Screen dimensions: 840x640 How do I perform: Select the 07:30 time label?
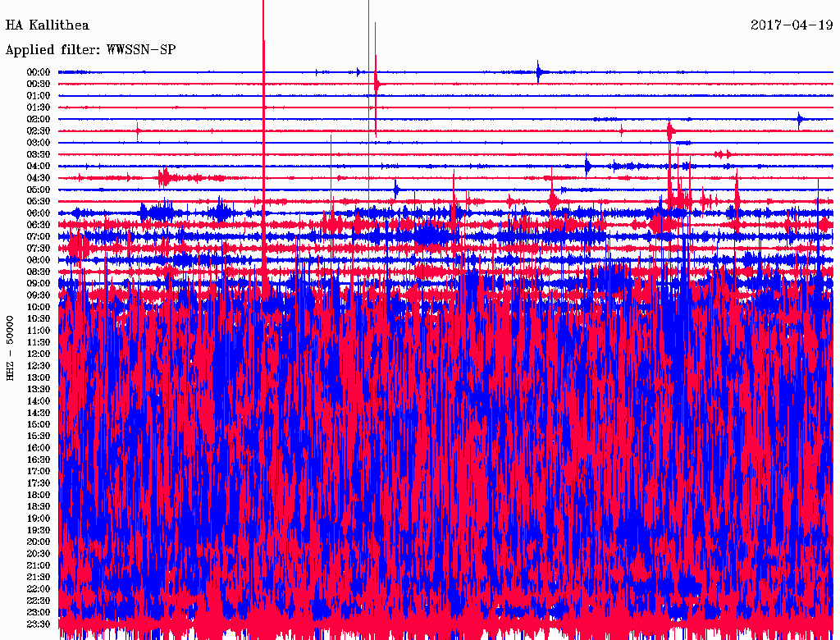[39, 248]
